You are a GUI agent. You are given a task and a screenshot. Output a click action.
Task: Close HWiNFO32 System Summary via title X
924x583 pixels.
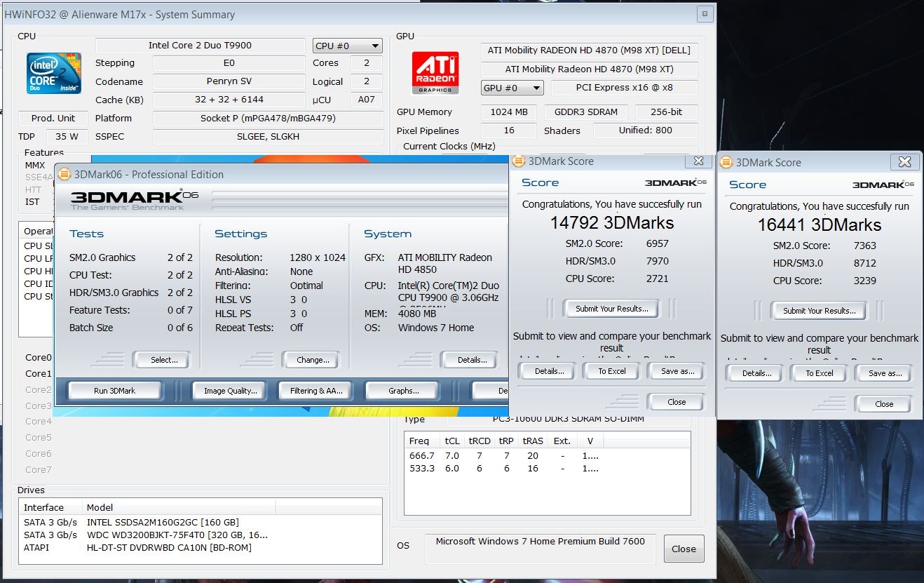click(x=705, y=13)
